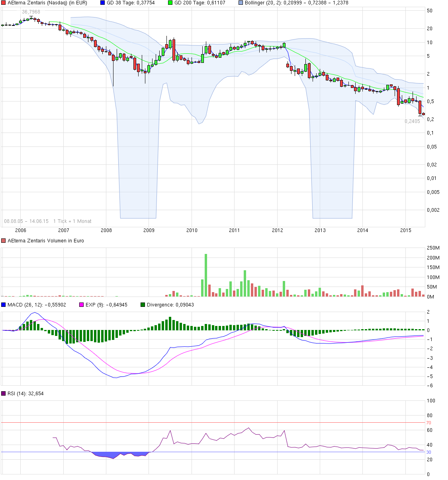448x480 pixels.
Task: Click the 36,7968 high price annotation
Action: [x=31, y=12]
